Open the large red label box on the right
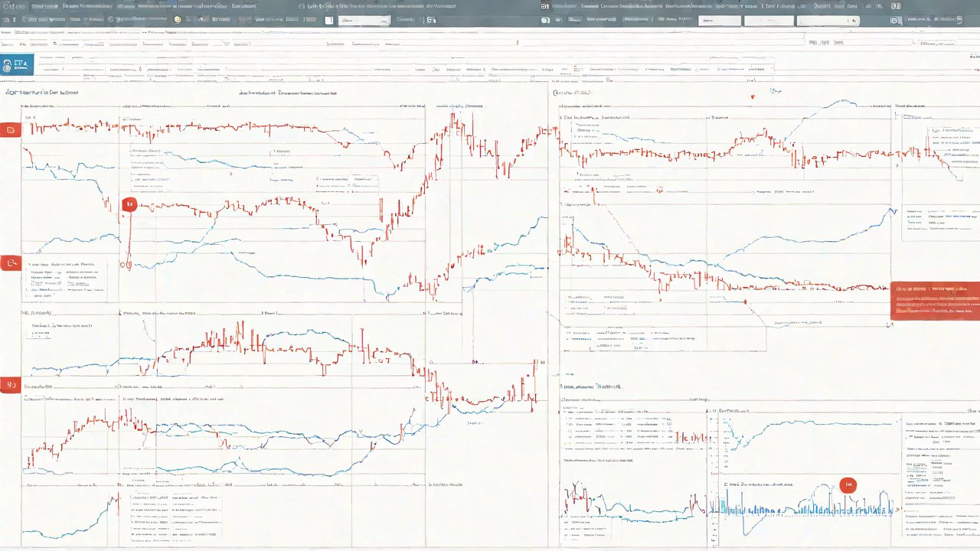The height and width of the screenshot is (551, 980). (x=935, y=300)
